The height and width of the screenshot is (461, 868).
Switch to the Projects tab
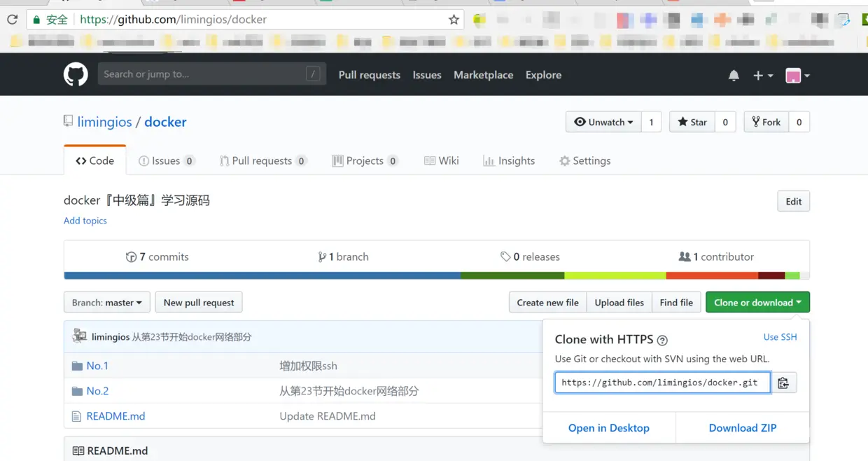pyautogui.click(x=365, y=160)
